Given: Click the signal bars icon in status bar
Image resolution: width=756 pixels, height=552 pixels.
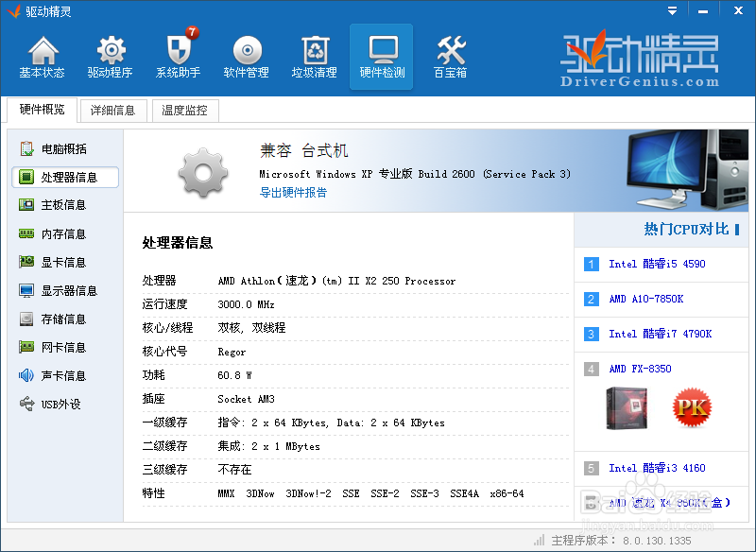Looking at the screenshot, I should [539, 540].
